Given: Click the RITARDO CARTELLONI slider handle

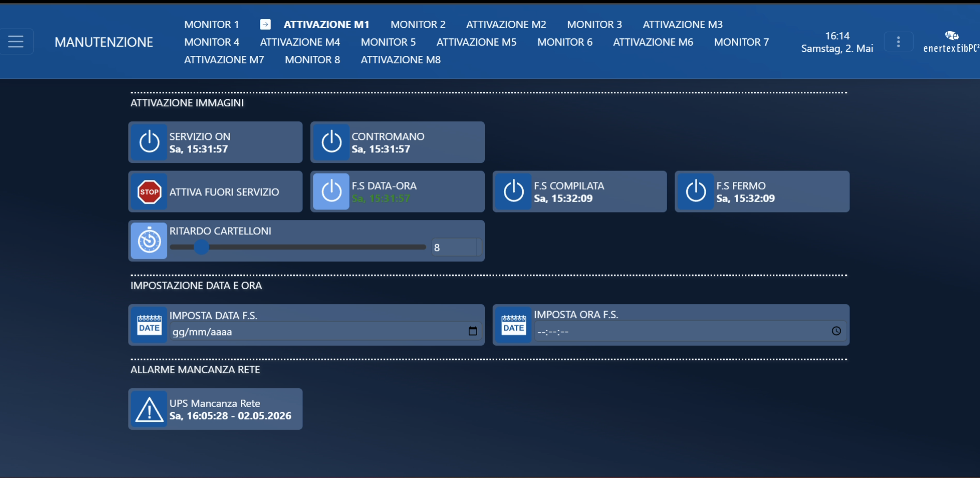Looking at the screenshot, I should point(201,247).
